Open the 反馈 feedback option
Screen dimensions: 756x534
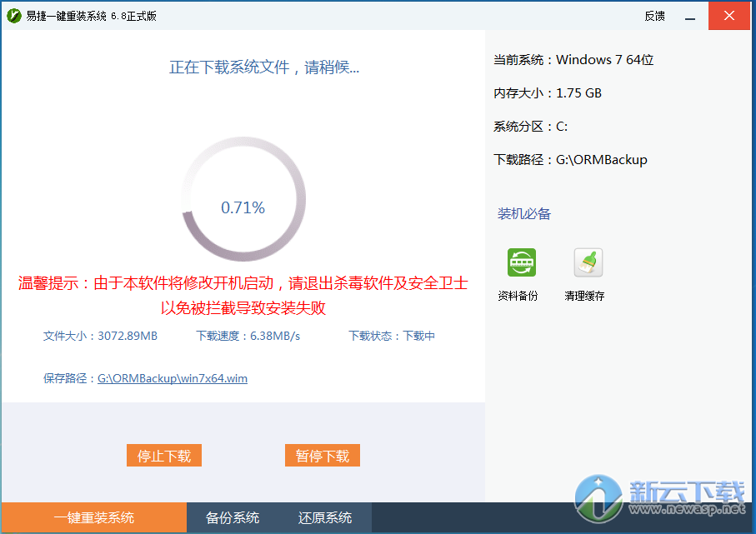pos(654,15)
